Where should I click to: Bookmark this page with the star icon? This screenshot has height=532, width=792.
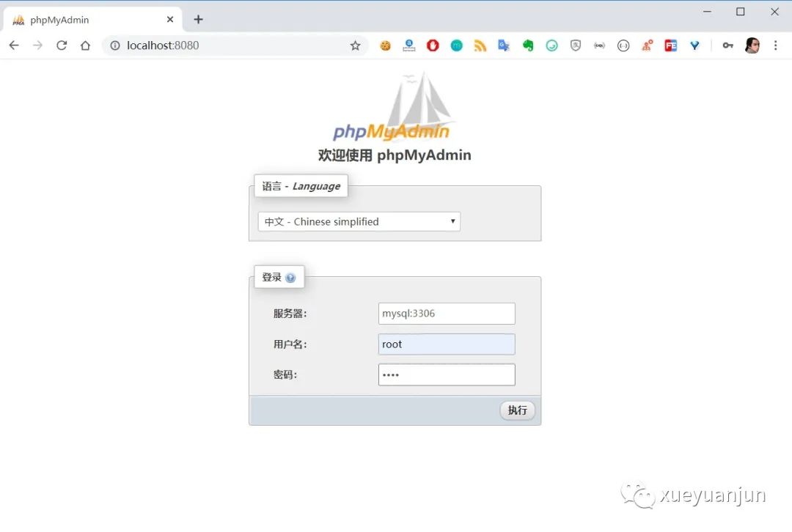pyautogui.click(x=355, y=45)
